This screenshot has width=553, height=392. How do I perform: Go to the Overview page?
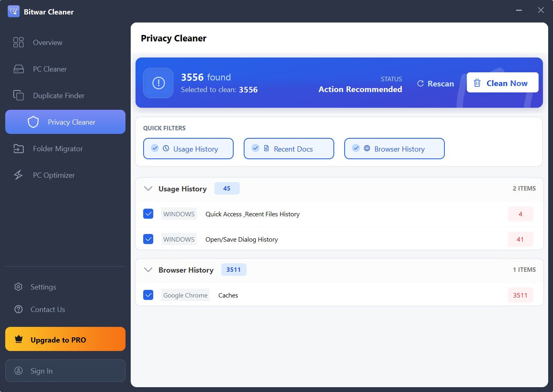click(65, 42)
